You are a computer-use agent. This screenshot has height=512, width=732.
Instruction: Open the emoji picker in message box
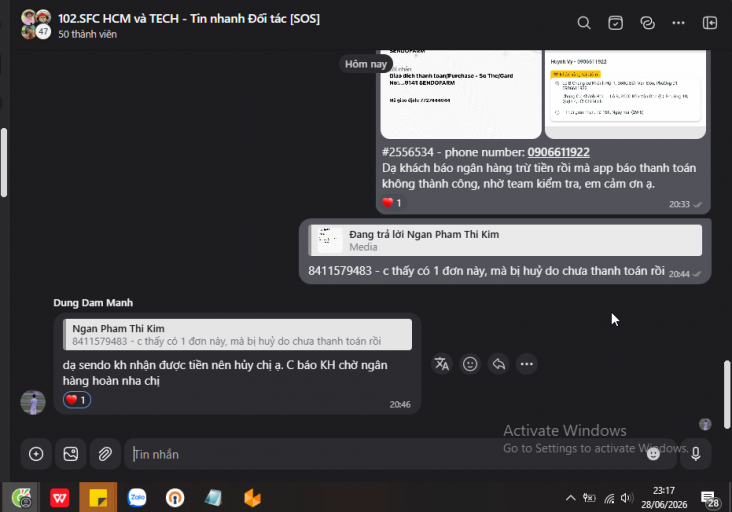pos(653,454)
